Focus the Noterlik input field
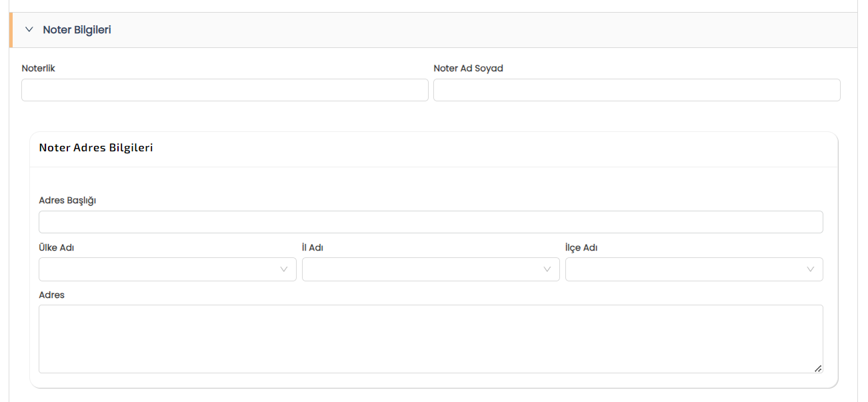 point(225,90)
